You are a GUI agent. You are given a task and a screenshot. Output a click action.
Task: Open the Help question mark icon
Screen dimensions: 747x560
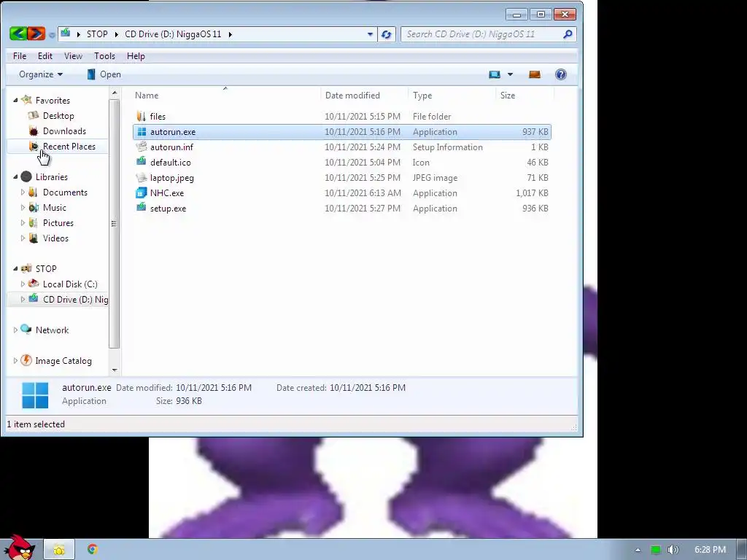coord(561,74)
